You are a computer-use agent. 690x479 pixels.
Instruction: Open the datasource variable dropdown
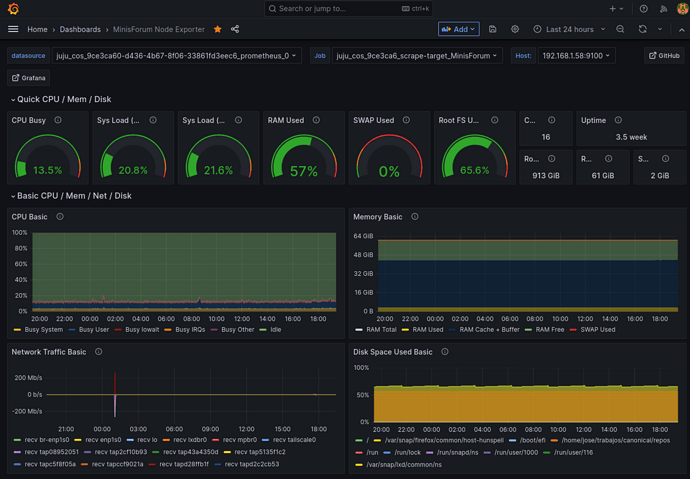tap(176, 56)
